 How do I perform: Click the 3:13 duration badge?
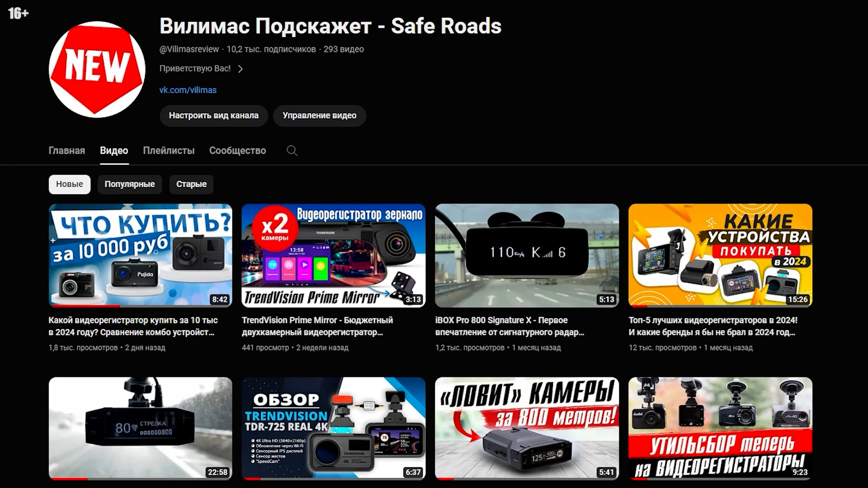(x=413, y=299)
